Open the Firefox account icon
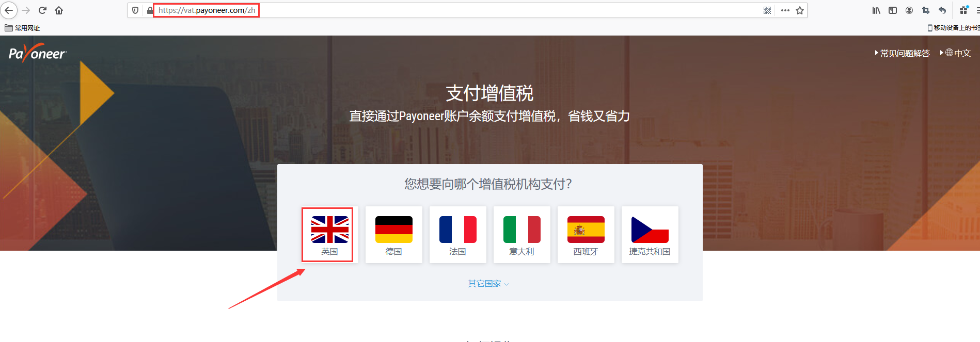980x342 pixels. point(909,10)
